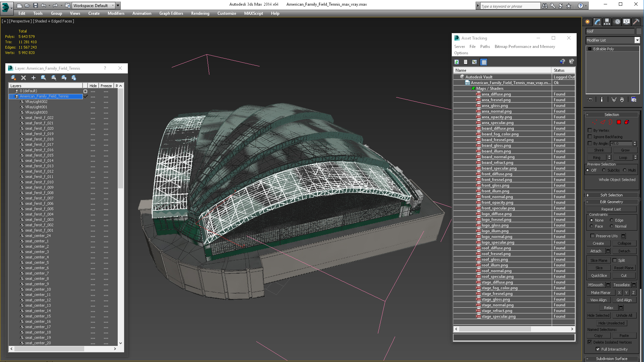The image size is (644, 362).
Task: Open the Undo history dropdown arrow
Action: [49, 5]
